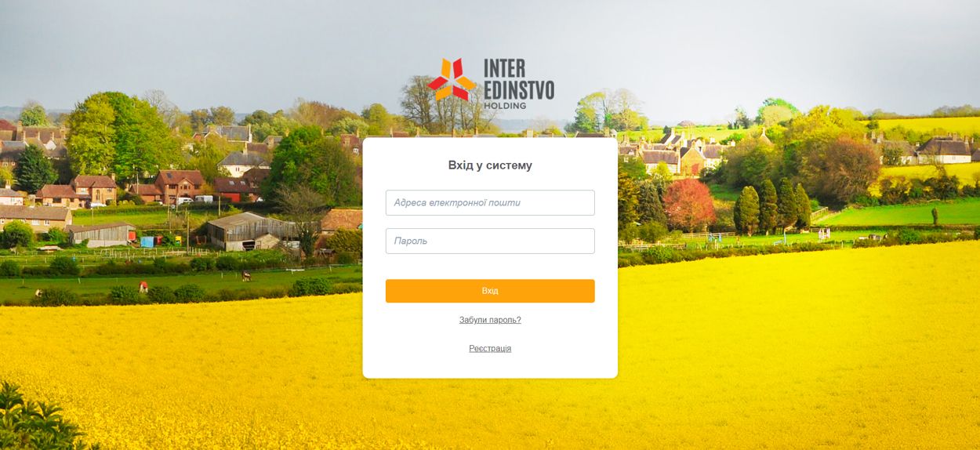Focus the Адреса електронної пошти field
980x450 pixels.
click(x=490, y=202)
